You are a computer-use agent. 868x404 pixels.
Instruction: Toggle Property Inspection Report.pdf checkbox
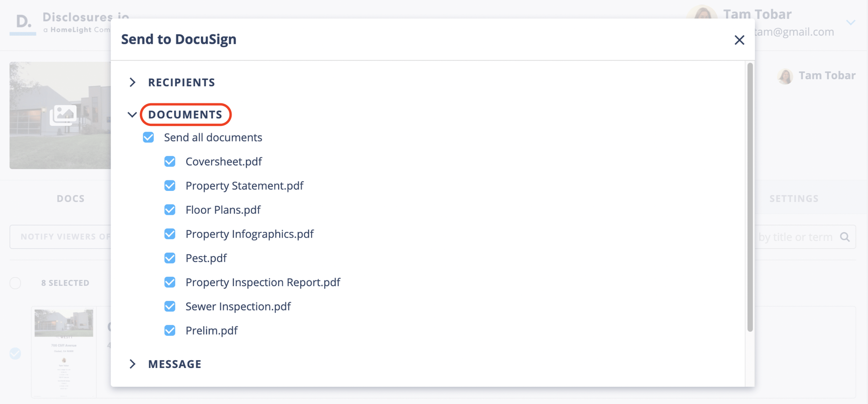pos(170,282)
